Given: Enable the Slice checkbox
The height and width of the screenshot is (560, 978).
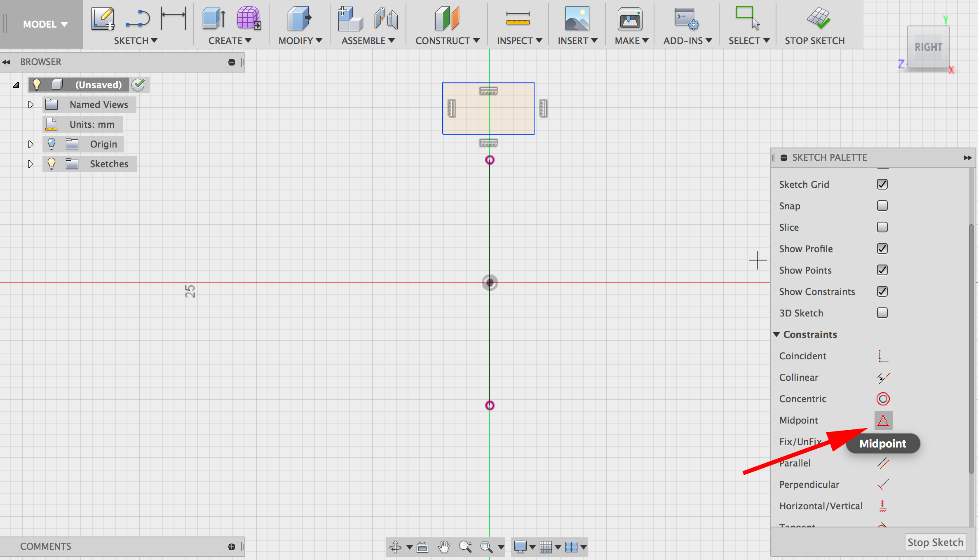Looking at the screenshot, I should pyautogui.click(x=882, y=227).
